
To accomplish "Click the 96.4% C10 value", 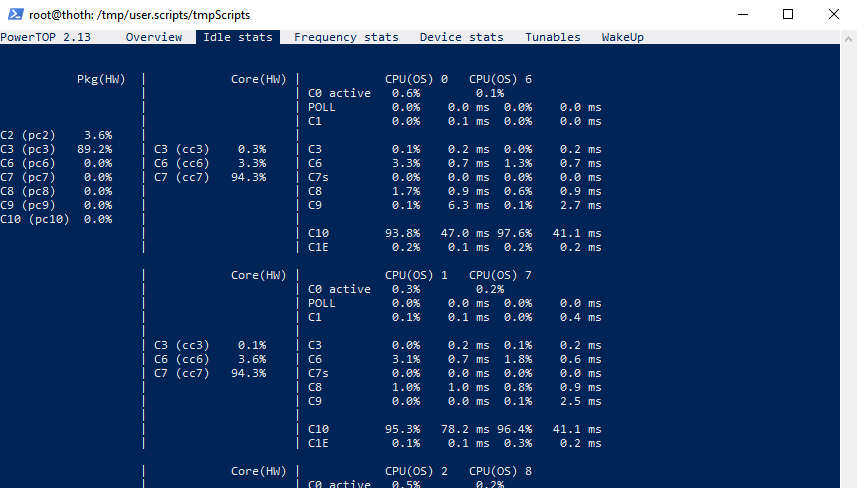I will 514,430.
